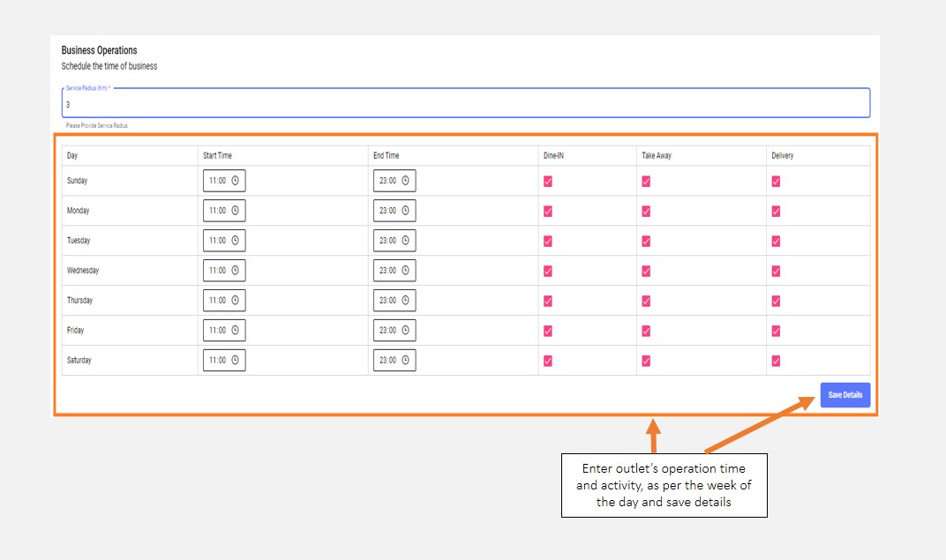Image resolution: width=946 pixels, height=560 pixels.
Task: Select Thursday's end time field showing 23:00
Action: click(387, 301)
